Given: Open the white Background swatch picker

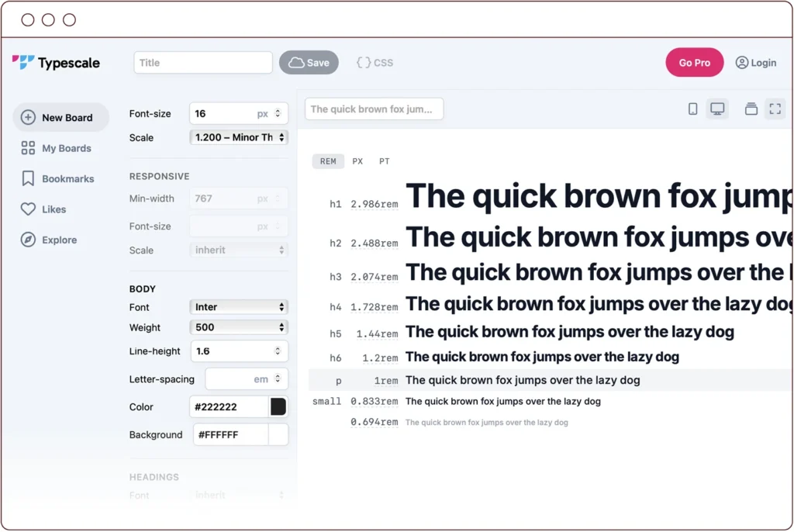Looking at the screenshot, I should click(278, 434).
